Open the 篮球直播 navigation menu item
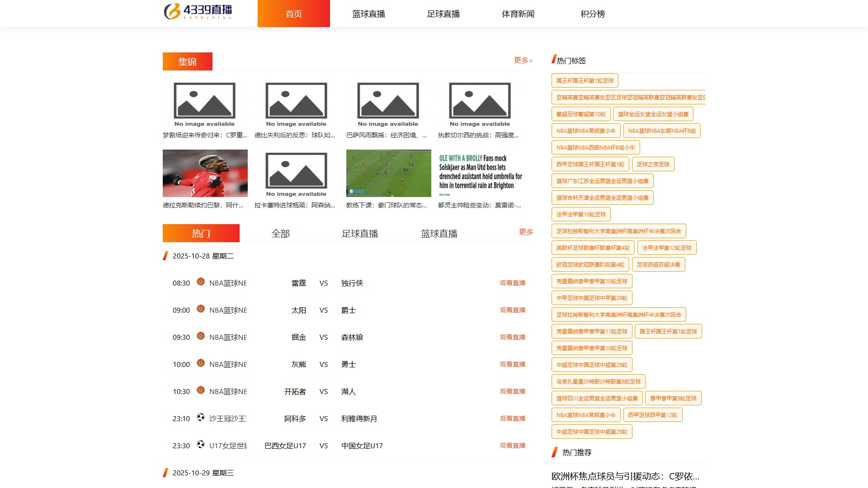This screenshot has height=488, width=868. click(368, 14)
